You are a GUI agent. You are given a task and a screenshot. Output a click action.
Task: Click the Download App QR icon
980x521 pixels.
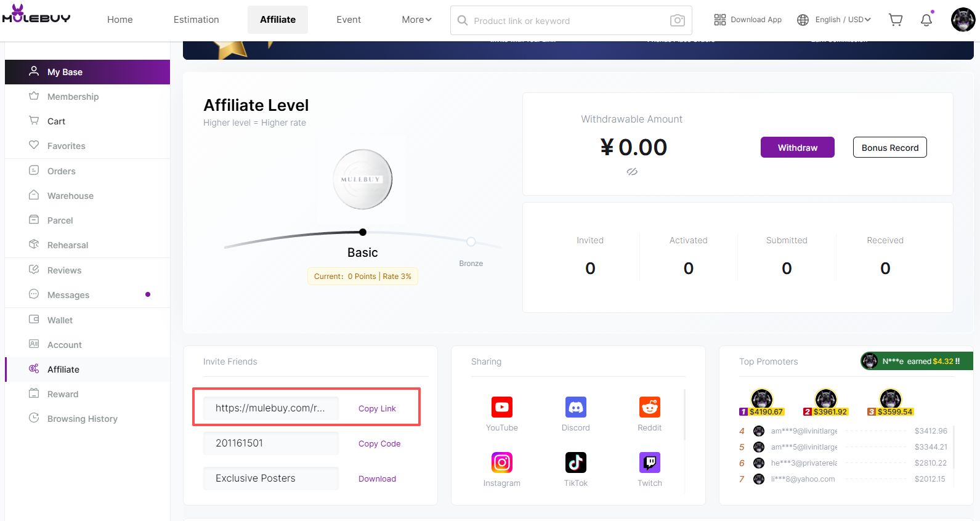[719, 20]
